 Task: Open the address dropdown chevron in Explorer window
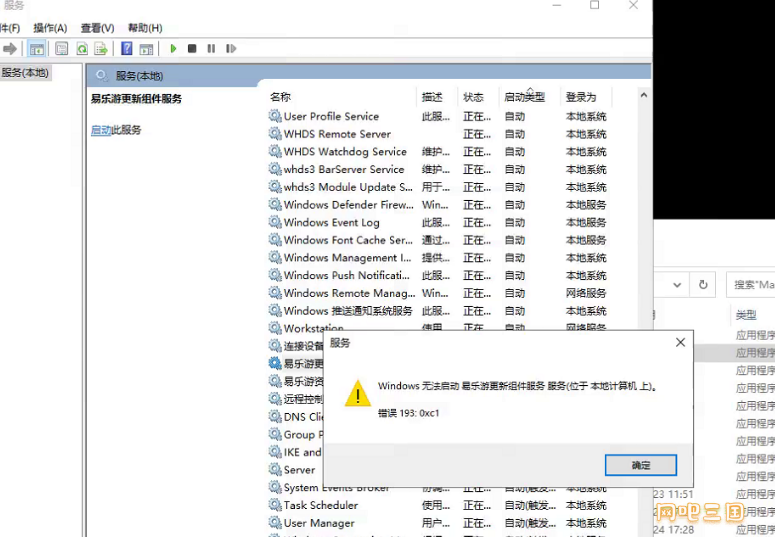[x=677, y=285]
